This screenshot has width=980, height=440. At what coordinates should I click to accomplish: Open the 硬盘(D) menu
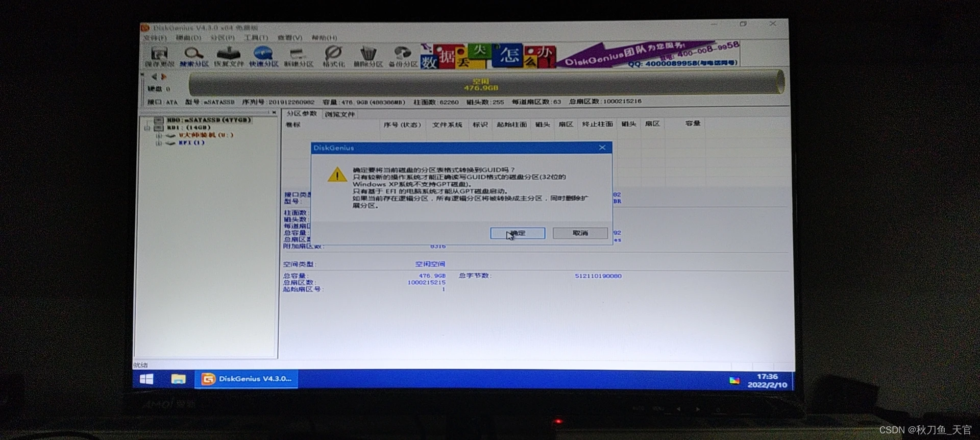point(188,38)
